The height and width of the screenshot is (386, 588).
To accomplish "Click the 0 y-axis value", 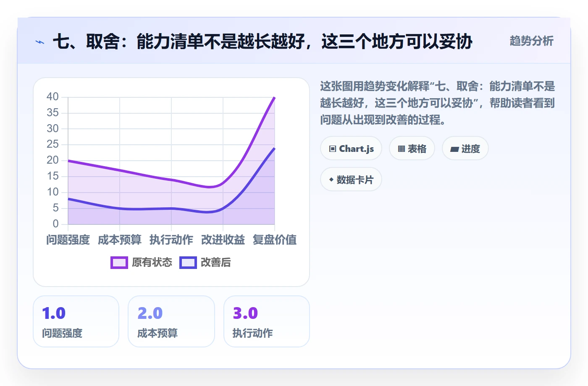I will [55, 224].
